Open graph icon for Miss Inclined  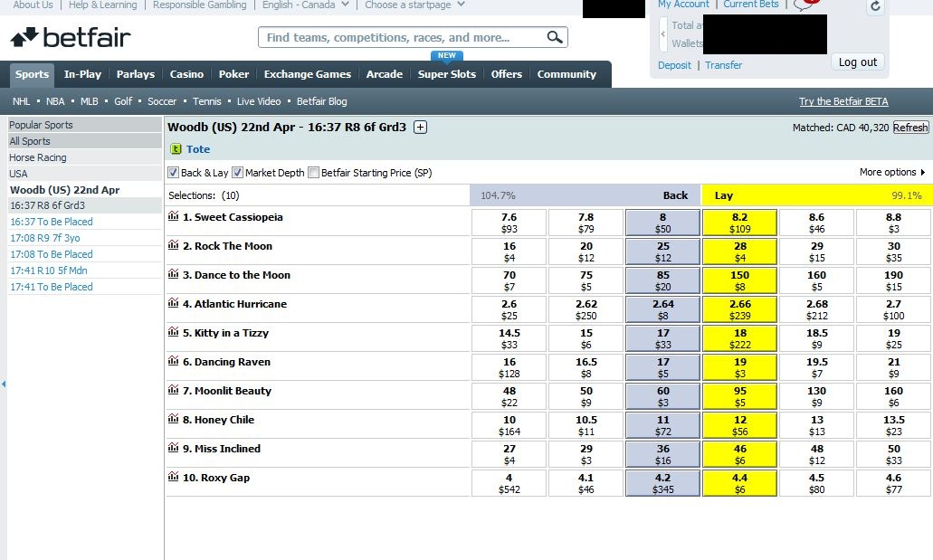(x=173, y=448)
